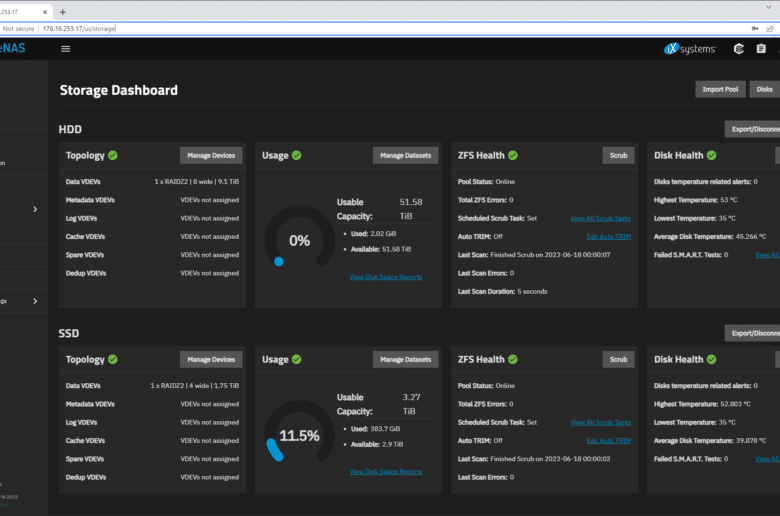Open HDD View All S.M.A.R.T. tests link
The width and height of the screenshot is (780, 516).
[767, 255]
